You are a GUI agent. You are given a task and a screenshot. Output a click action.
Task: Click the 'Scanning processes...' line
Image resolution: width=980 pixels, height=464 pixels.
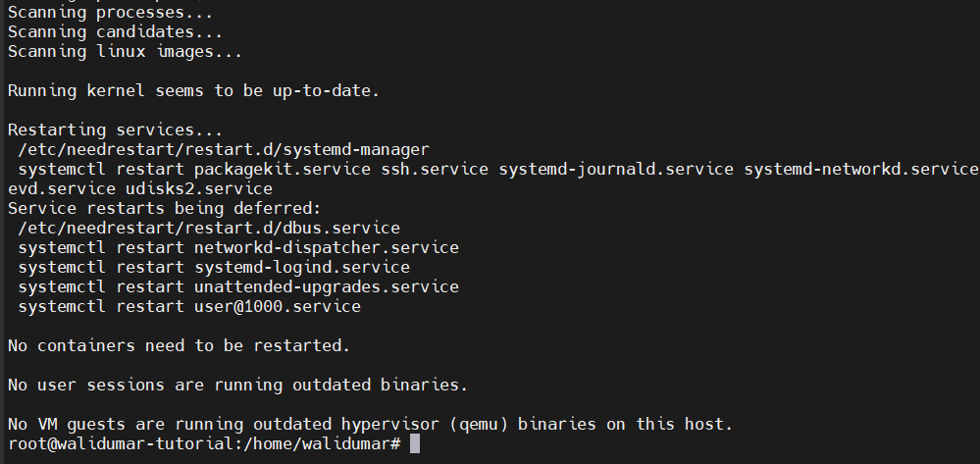pyautogui.click(x=110, y=13)
